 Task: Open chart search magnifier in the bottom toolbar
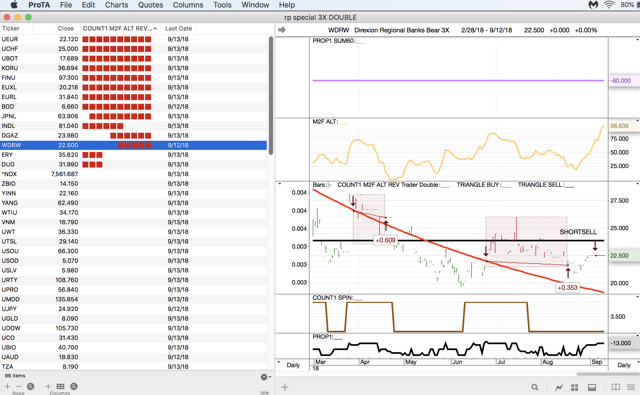(x=535, y=387)
